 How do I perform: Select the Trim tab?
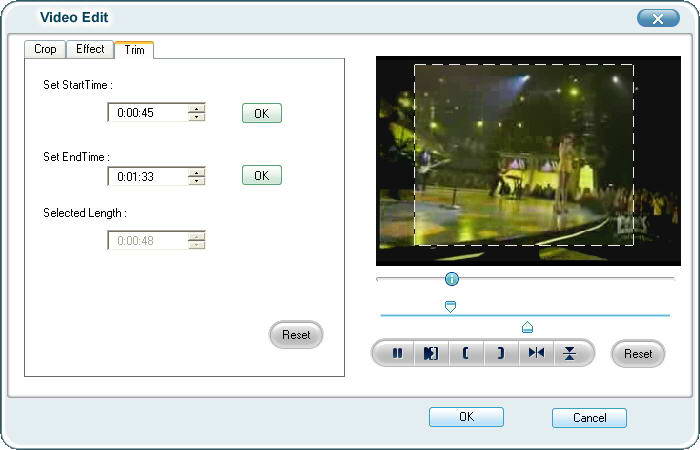[x=134, y=50]
